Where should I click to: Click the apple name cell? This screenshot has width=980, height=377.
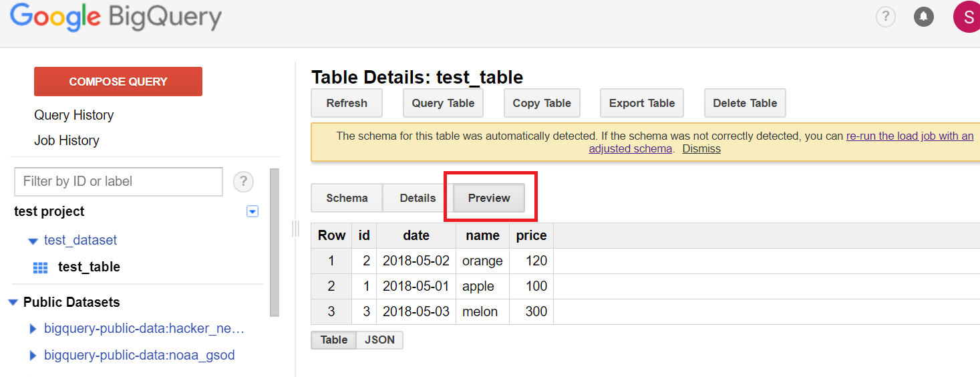482,286
